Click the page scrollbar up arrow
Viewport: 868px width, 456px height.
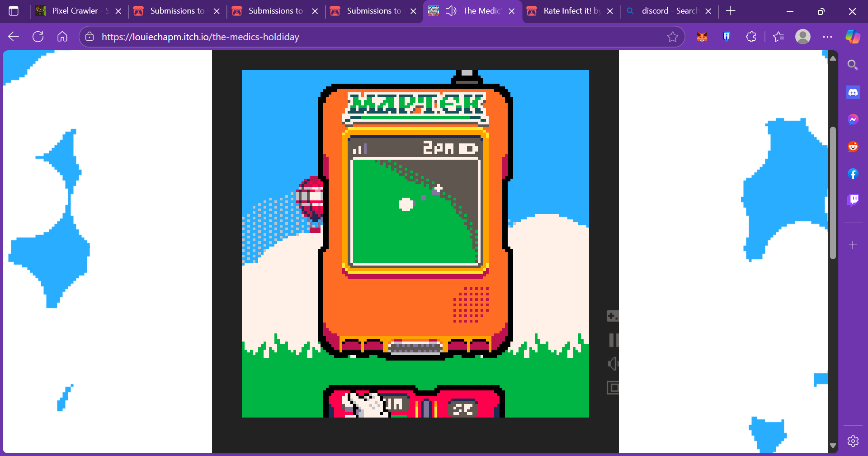coord(833,58)
